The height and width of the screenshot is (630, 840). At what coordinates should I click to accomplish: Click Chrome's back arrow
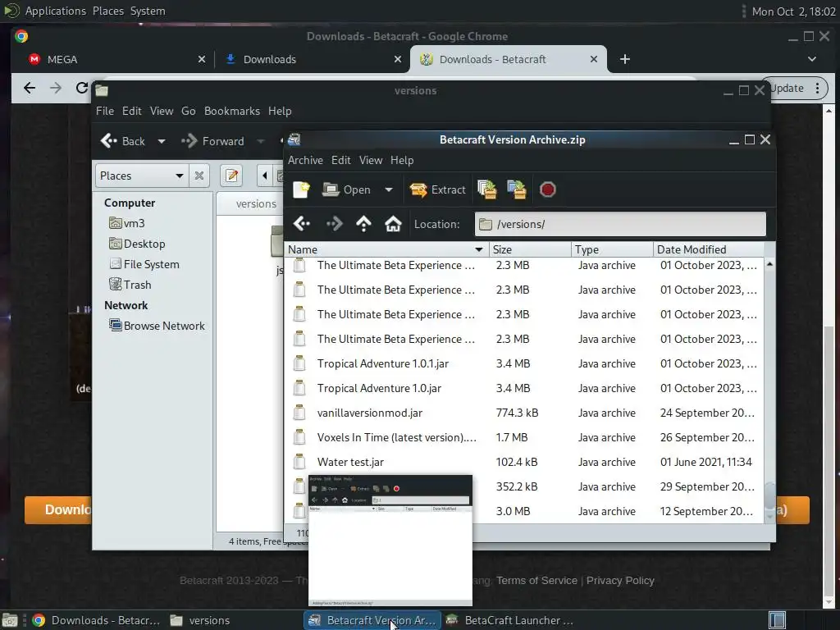(x=30, y=88)
